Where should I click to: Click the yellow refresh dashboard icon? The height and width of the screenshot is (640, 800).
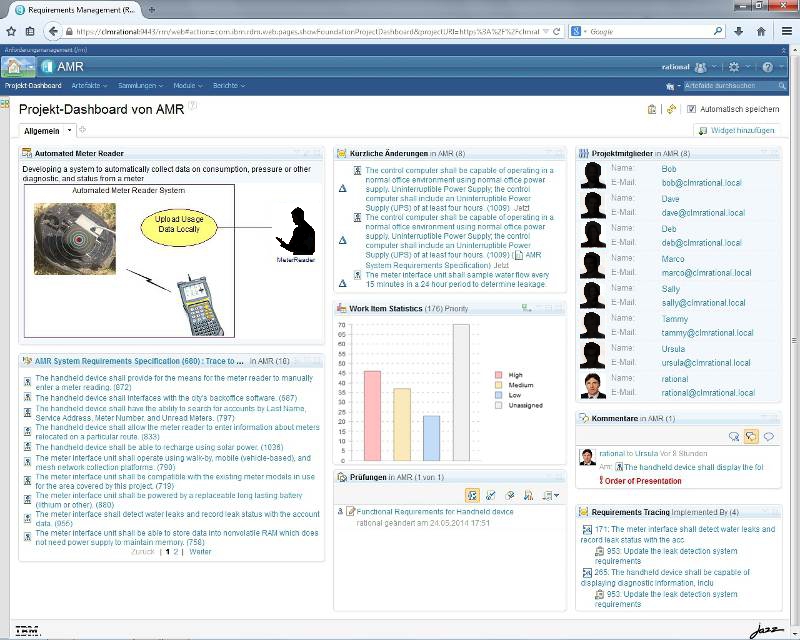671,109
